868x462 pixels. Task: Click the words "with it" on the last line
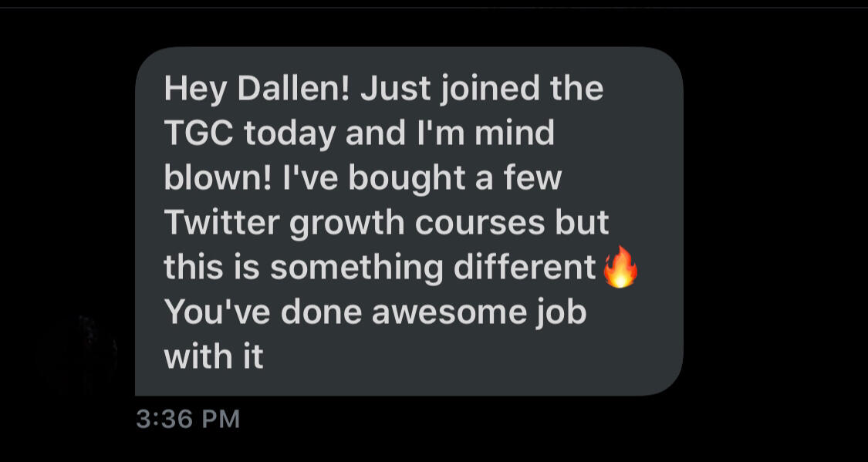click(x=213, y=356)
